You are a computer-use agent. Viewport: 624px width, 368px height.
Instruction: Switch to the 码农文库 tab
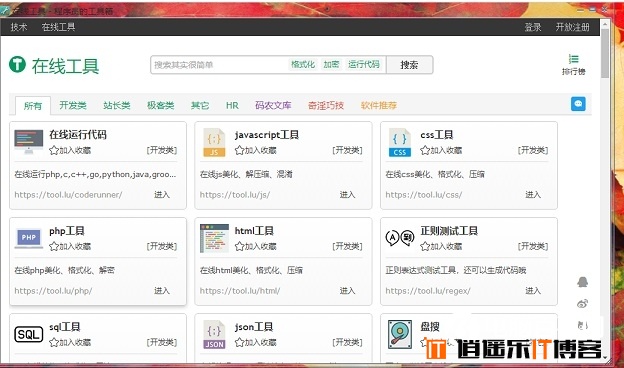pyautogui.click(x=273, y=105)
